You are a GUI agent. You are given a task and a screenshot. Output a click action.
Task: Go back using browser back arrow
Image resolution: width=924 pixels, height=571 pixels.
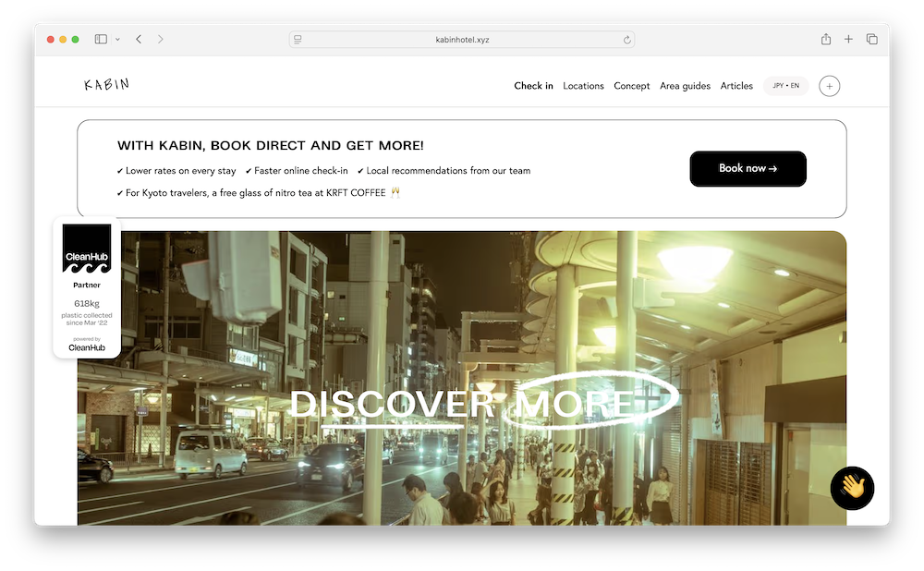pyautogui.click(x=139, y=40)
